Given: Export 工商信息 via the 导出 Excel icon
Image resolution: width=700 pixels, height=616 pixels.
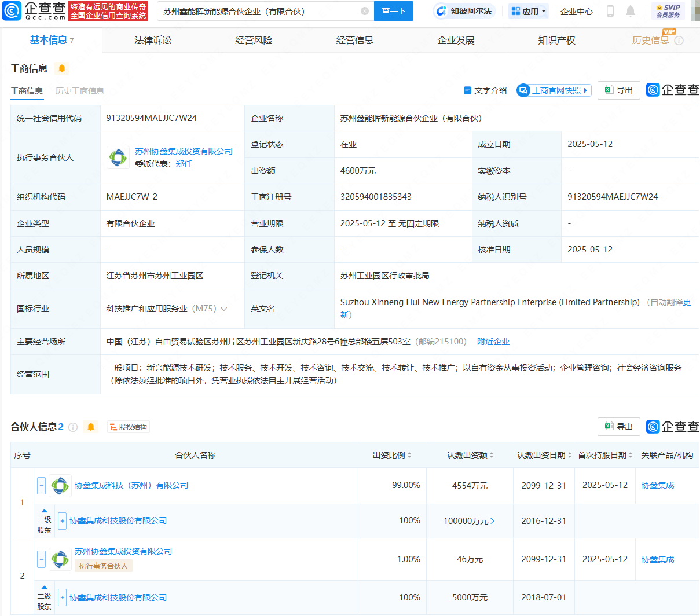Looking at the screenshot, I should coord(618,90).
